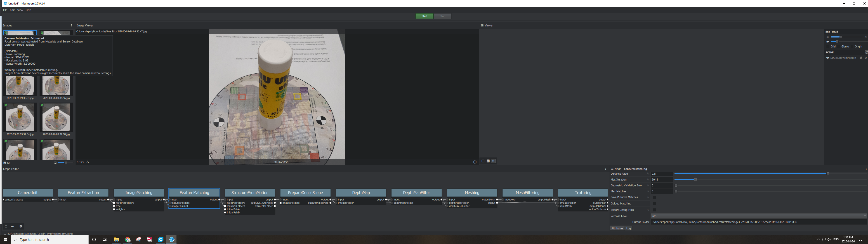The width and height of the screenshot is (868, 244).
Task: Adjust the Distance Ratio slider
Action: (828, 174)
